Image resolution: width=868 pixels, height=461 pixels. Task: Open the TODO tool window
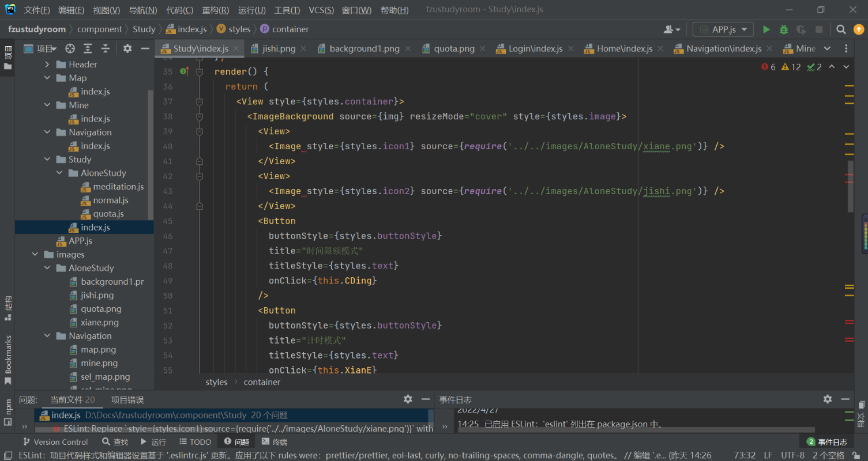[x=195, y=442]
